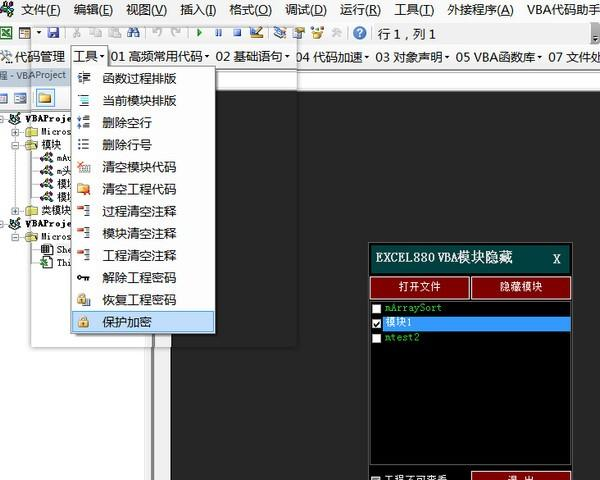Choose 删除行号 menu entry
The width and height of the screenshot is (600, 480).
click(x=143, y=145)
